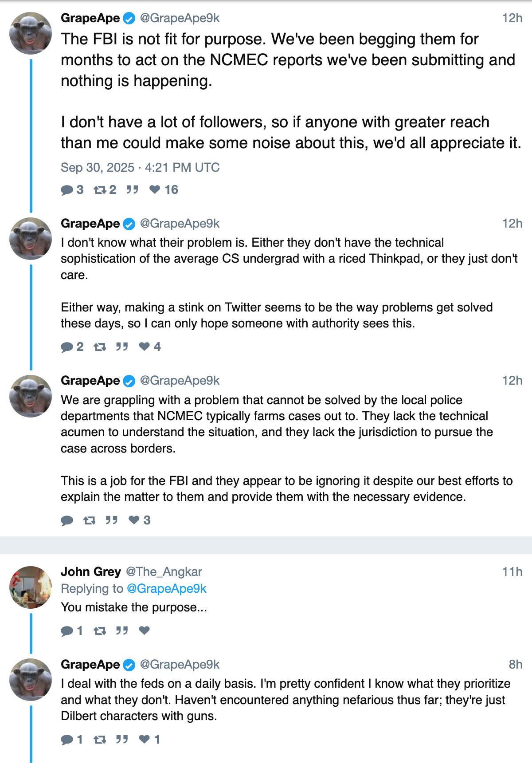Retweet John Grey's reply
Screen dimensions: 532x764
(x=100, y=631)
